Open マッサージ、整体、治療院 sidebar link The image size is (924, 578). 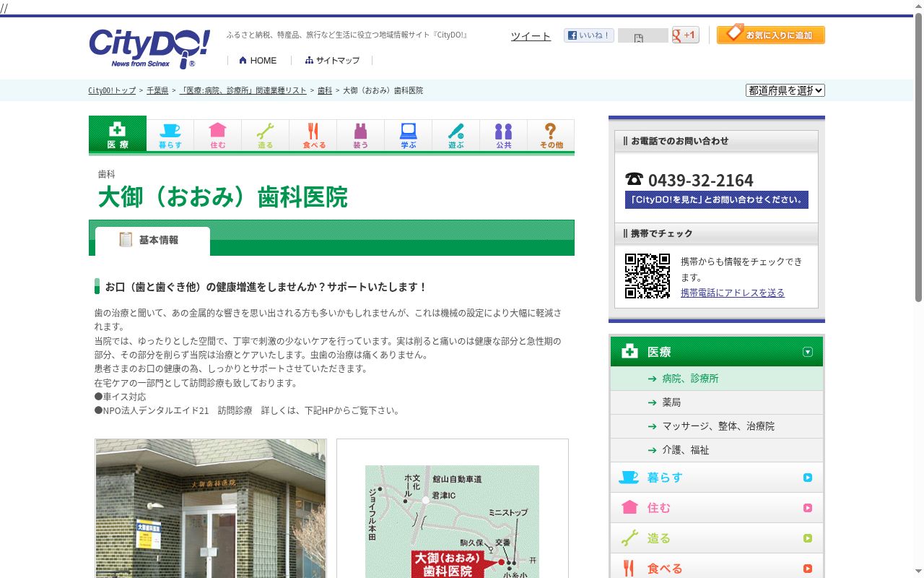click(x=717, y=426)
